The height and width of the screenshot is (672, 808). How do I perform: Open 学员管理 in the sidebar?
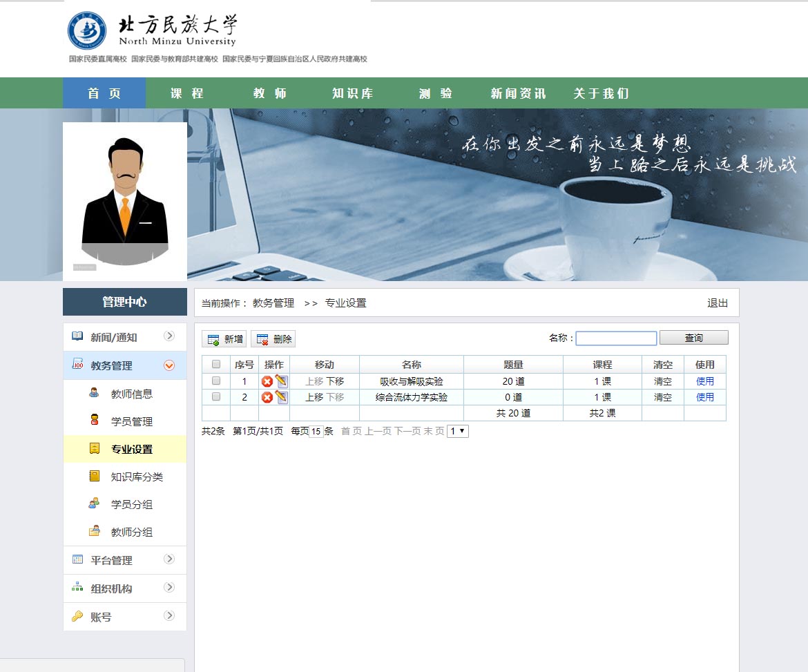(131, 422)
